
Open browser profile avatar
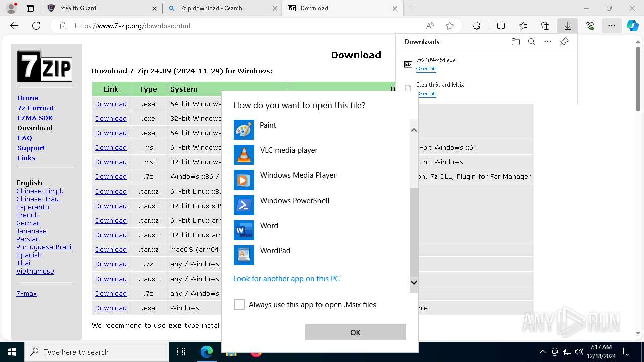11,8
